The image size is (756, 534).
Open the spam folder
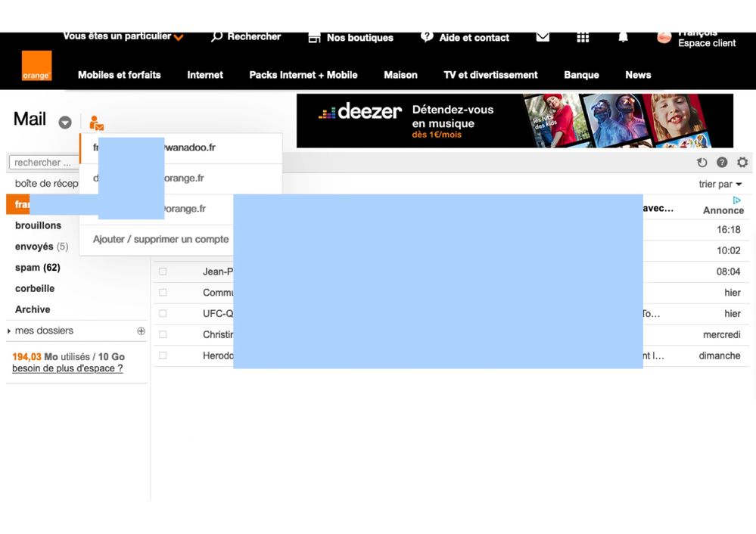(x=38, y=268)
